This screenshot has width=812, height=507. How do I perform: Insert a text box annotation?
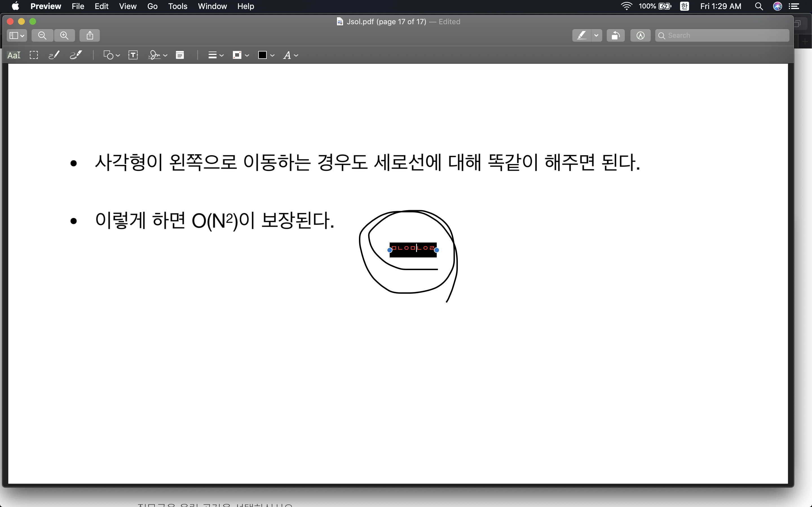pyautogui.click(x=133, y=55)
